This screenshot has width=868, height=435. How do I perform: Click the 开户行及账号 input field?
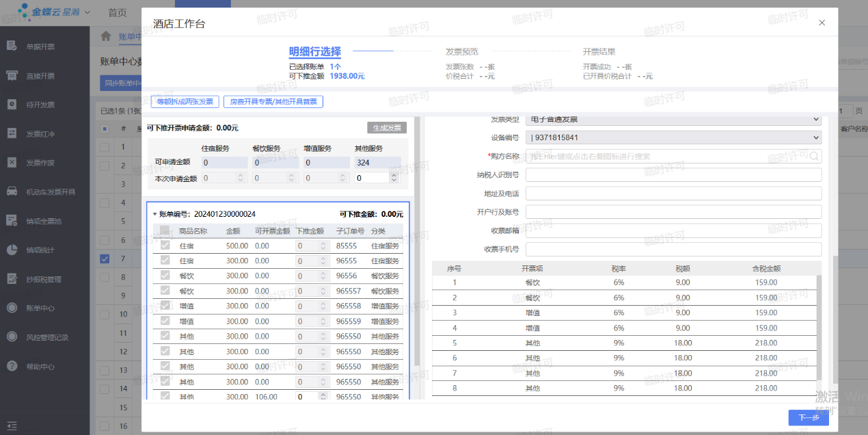pyautogui.click(x=673, y=212)
